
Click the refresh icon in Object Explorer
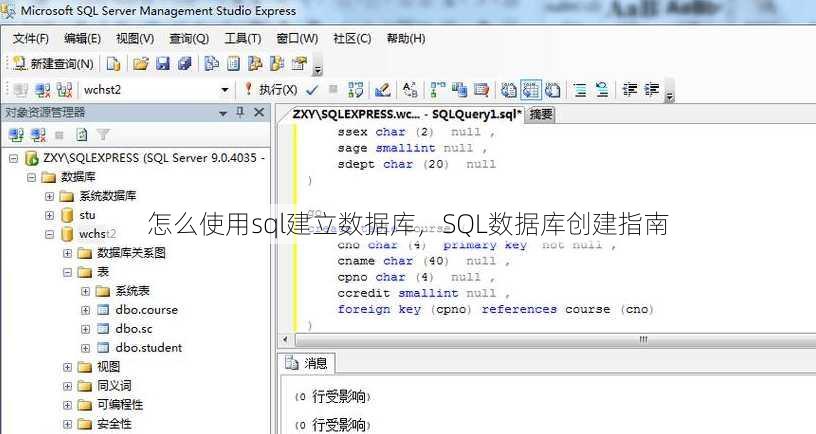82,135
